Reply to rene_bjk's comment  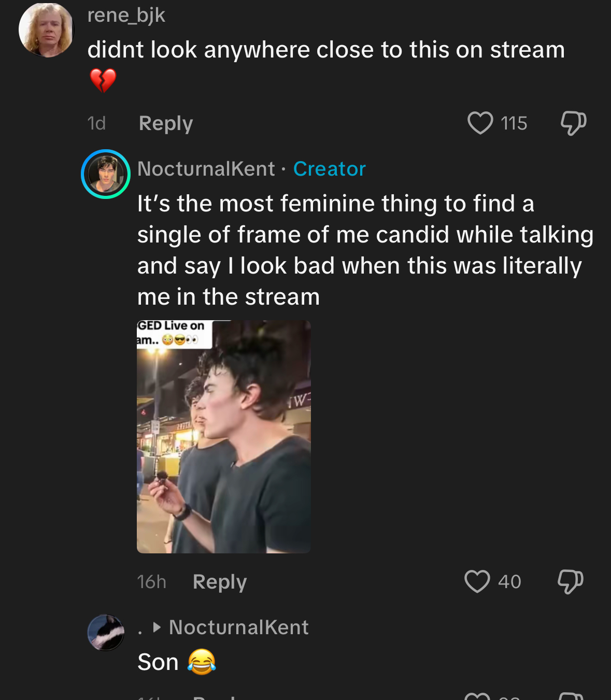(166, 123)
